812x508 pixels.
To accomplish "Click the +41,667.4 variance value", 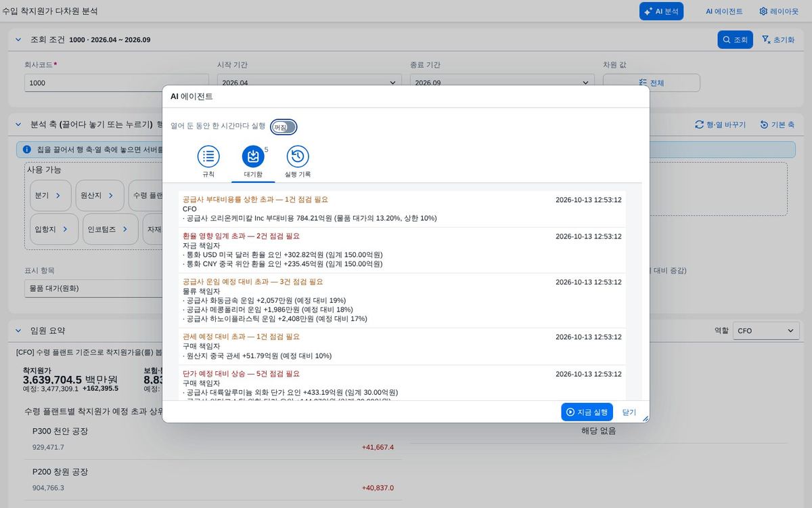I will click(378, 447).
